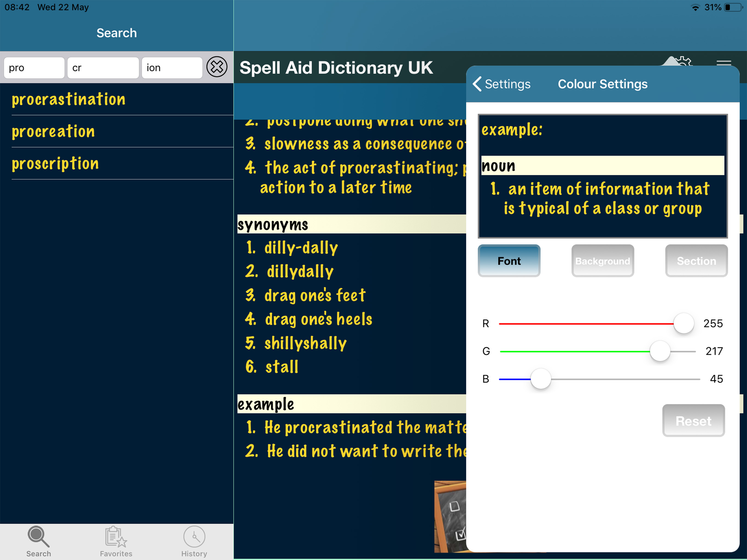Reset colours with the Reset button
The image size is (747, 560).
click(x=693, y=421)
